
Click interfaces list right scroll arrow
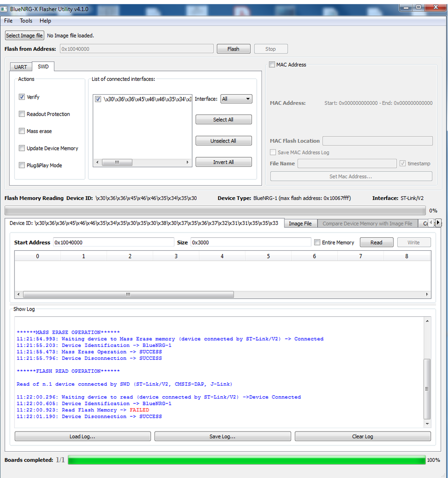pos(187,162)
